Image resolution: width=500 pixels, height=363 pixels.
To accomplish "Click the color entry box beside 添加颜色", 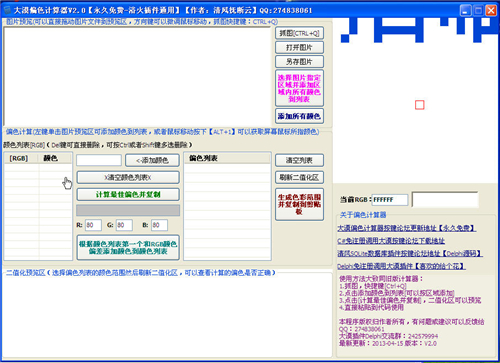I will coord(99,160).
